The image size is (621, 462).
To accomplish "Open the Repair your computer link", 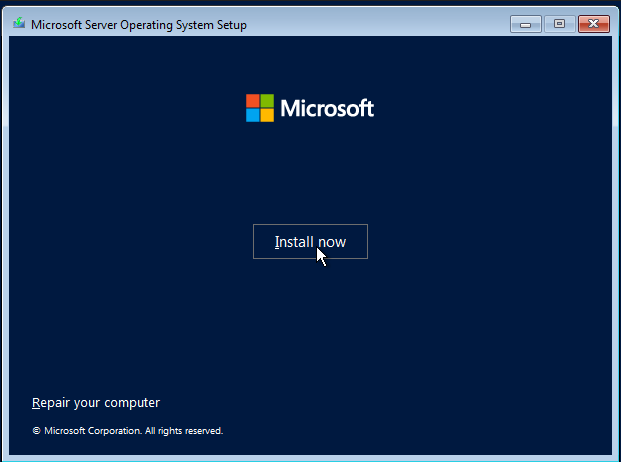I will [96, 403].
